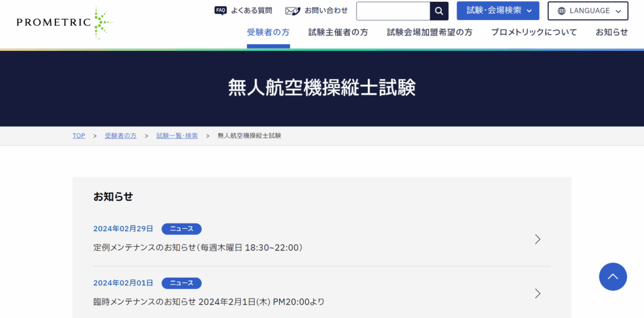This screenshot has height=318, width=644.
Task: Click the envelope contact icon
Action: (292, 11)
